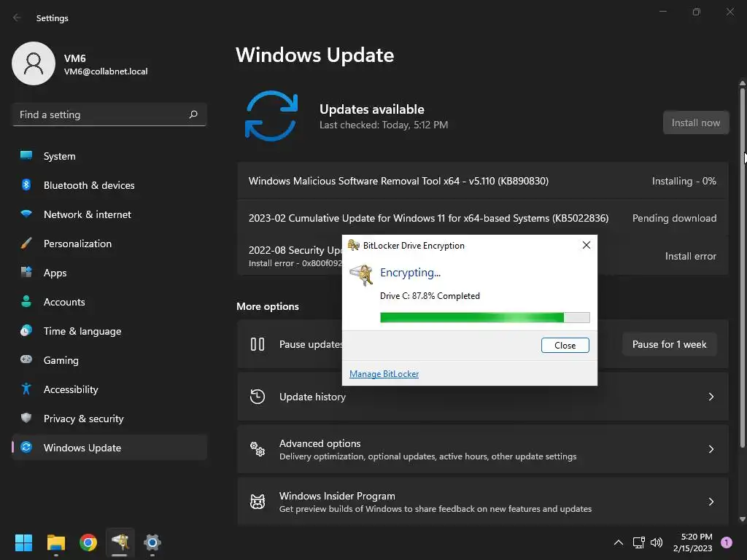Click the Installing - 0% status
The width and height of the screenshot is (747, 560).
click(684, 181)
